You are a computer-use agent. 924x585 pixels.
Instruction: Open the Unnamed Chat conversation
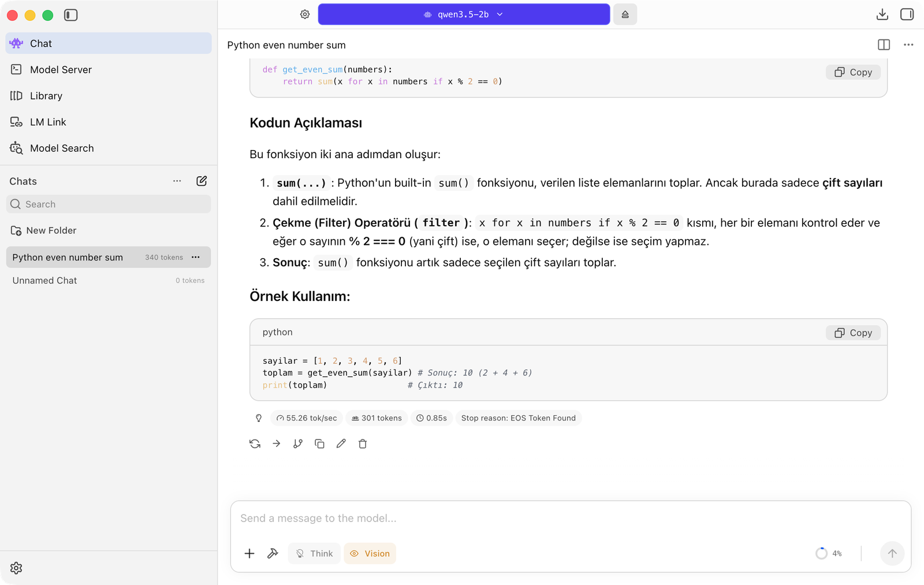(109, 280)
